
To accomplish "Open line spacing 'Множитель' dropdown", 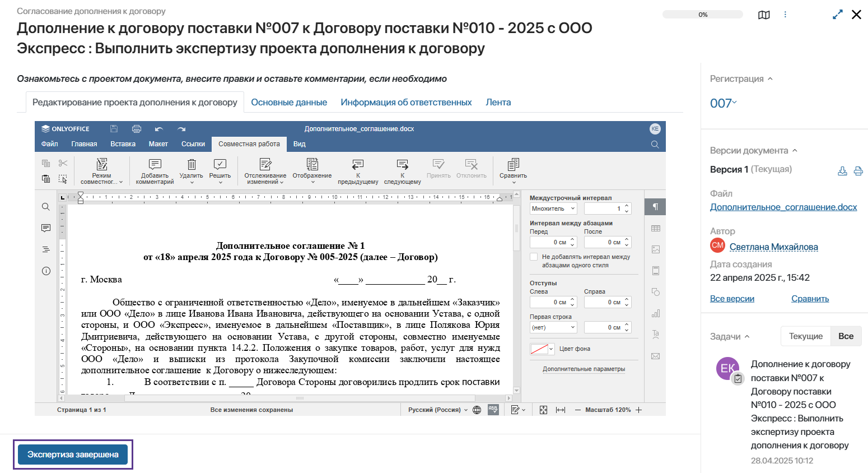I will [x=553, y=208].
